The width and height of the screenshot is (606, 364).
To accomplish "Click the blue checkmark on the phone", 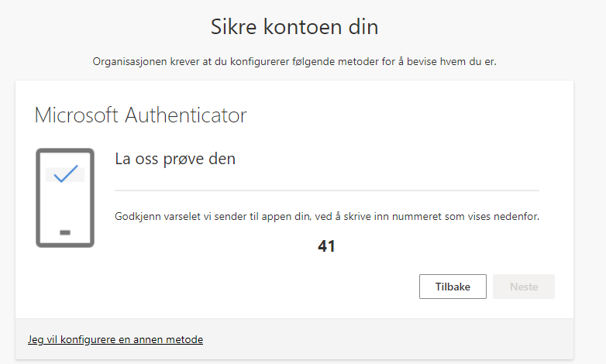I will click(x=65, y=173).
